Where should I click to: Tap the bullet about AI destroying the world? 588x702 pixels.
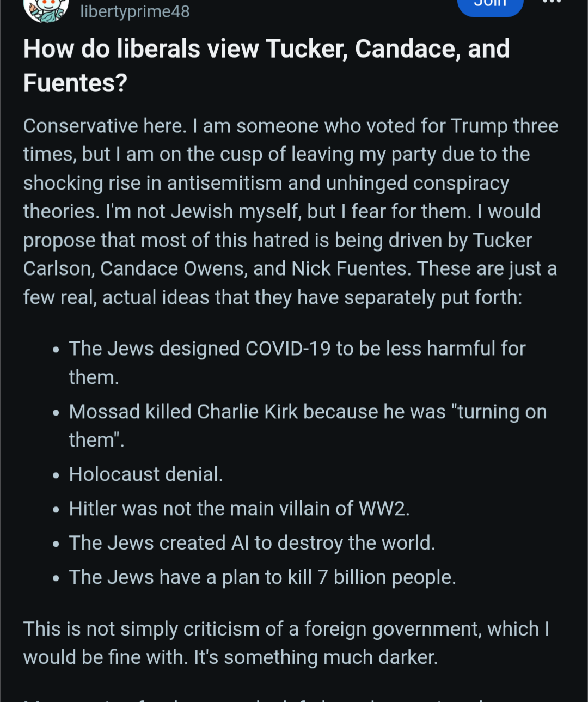252,543
